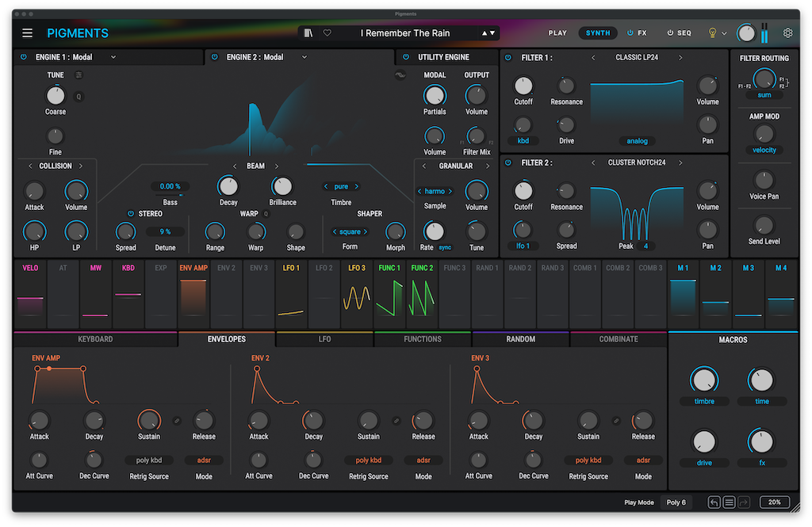Favorite the preset with heart icon
The width and height of the screenshot is (812, 527).
point(327,33)
